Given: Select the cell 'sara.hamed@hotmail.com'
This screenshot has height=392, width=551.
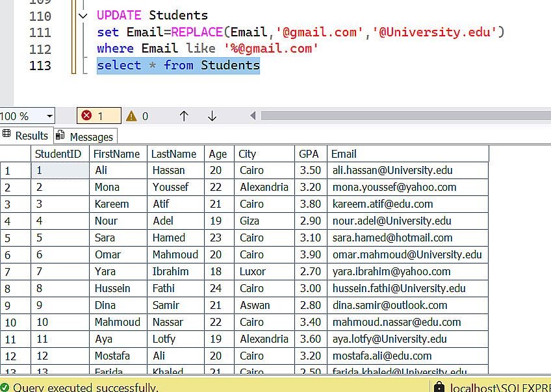Looking at the screenshot, I should 407,238.
